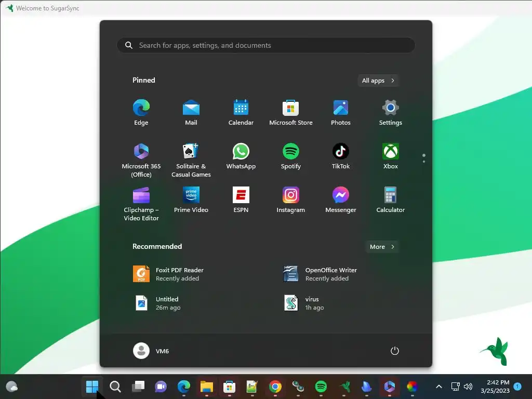Open Google Chrome from the taskbar
The height and width of the screenshot is (399, 532).
point(275,387)
